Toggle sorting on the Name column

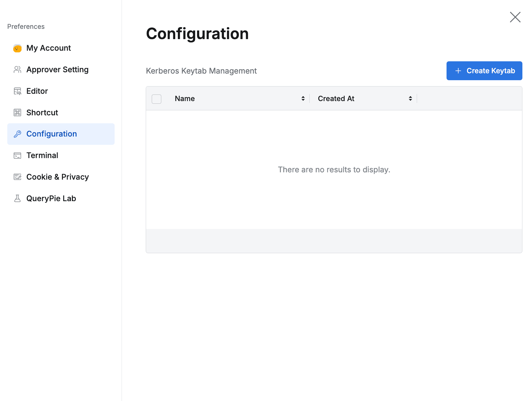302,98
